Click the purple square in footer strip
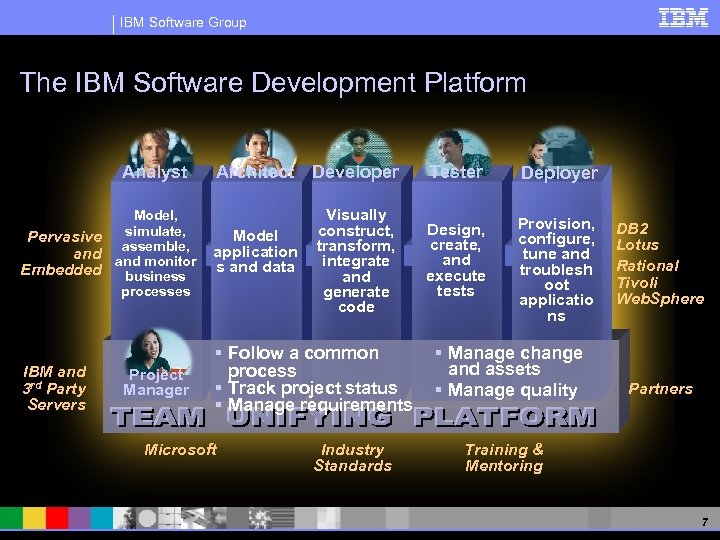 click(79, 518)
